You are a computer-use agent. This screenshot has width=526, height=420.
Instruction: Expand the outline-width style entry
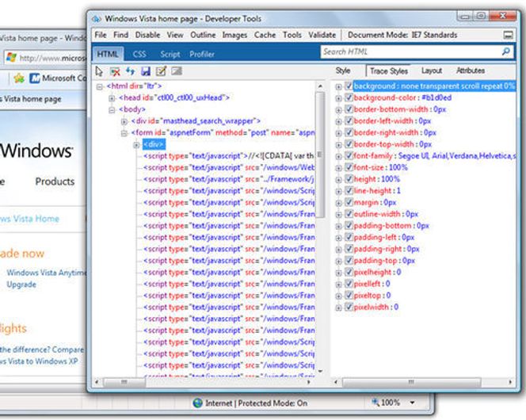pyautogui.click(x=338, y=215)
